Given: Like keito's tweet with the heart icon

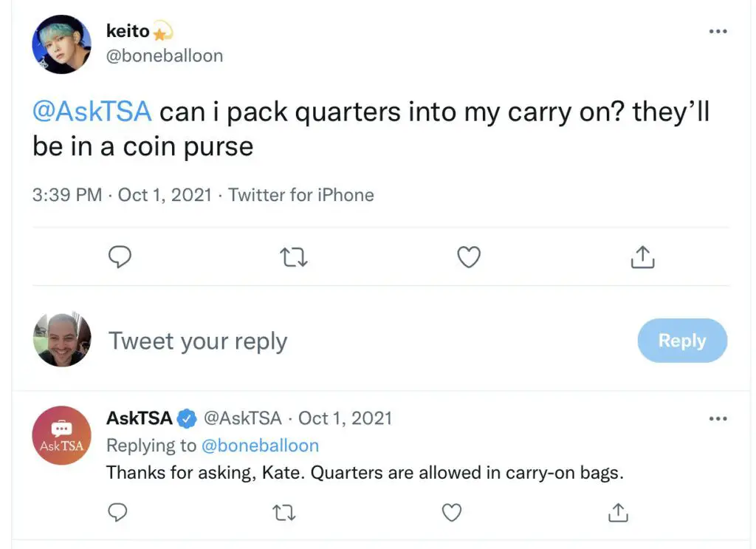Looking at the screenshot, I should [x=469, y=257].
